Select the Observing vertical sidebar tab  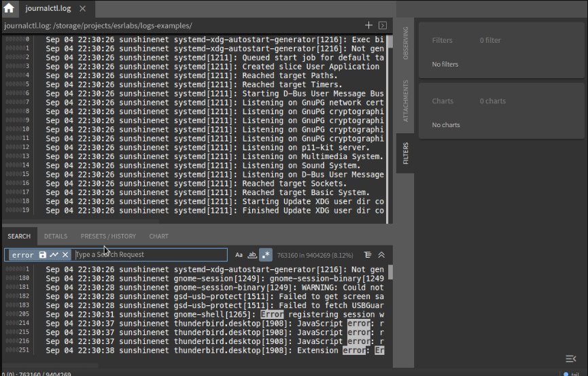pyautogui.click(x=406, y=44)
